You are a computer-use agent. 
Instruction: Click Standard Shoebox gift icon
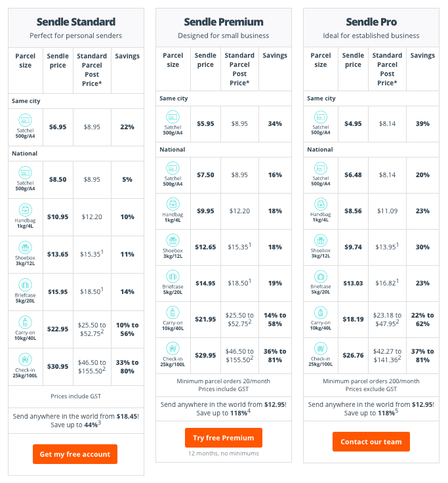[x=25, y=247]
